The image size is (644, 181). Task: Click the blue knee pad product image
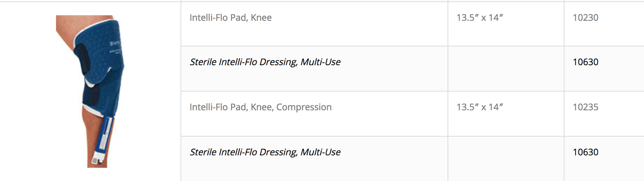click(x=90, y=91)
